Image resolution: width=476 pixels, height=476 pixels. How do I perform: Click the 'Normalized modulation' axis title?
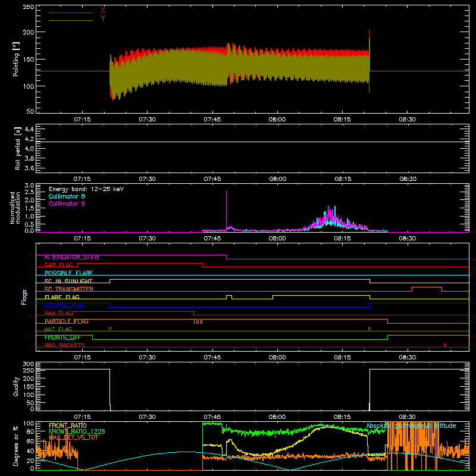15,208
